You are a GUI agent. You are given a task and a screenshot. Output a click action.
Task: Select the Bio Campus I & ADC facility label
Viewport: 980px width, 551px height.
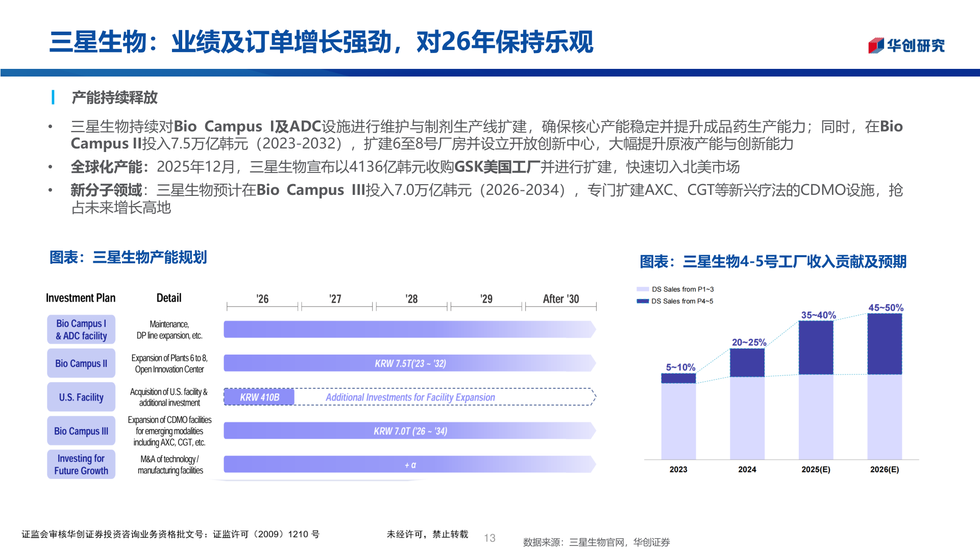pyautogui.click(x=81, y=329)
